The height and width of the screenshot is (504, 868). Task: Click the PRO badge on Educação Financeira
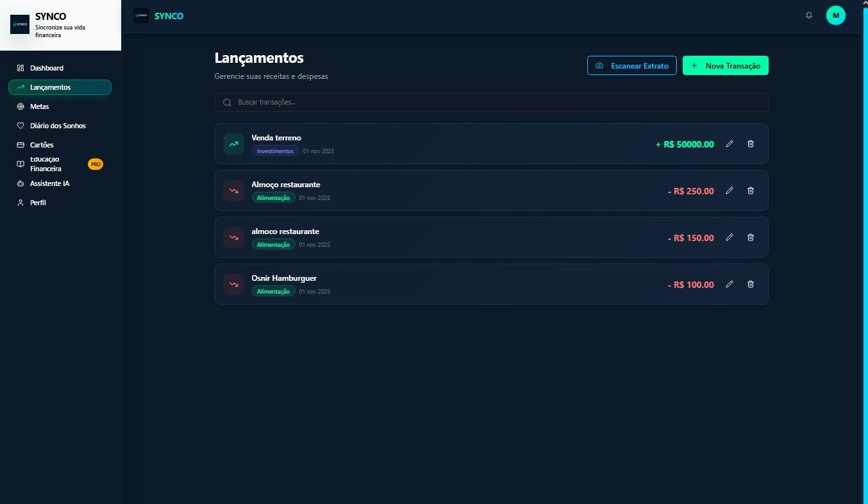[x=95, y=164]
